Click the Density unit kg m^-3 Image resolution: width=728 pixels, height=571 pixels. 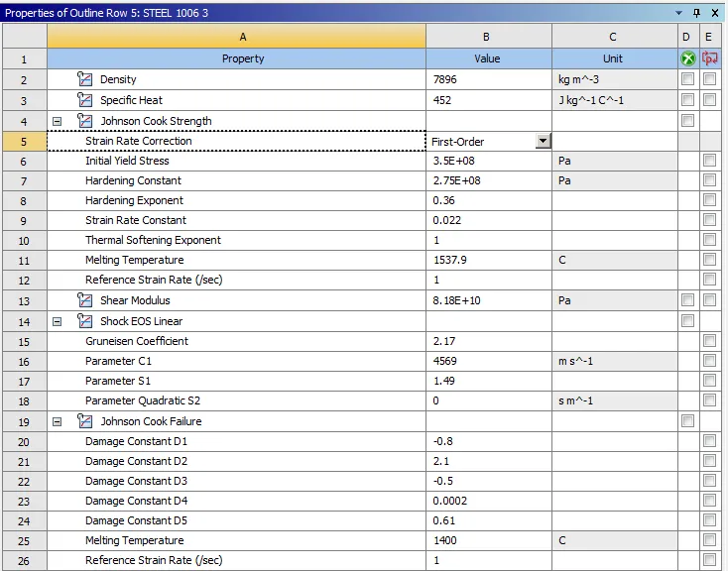615,79
